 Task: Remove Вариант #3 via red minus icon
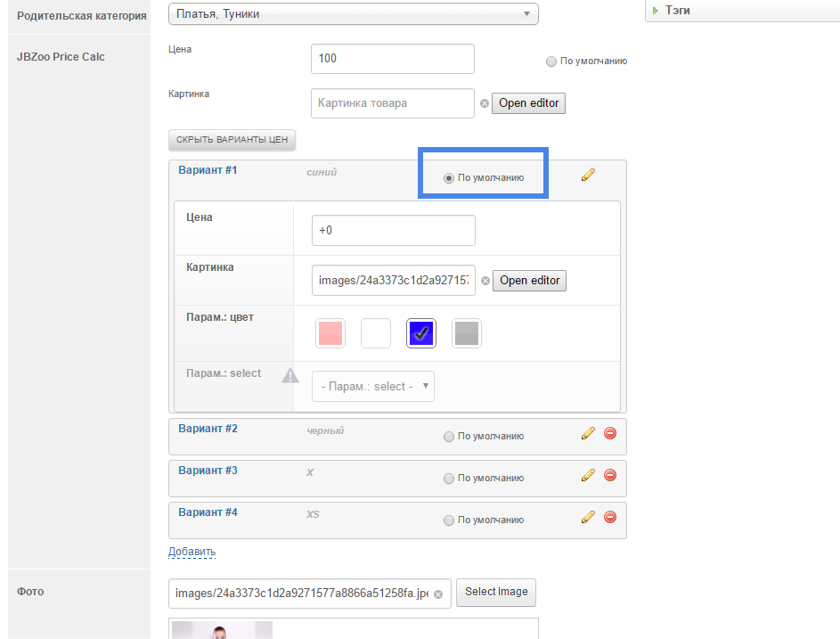coord(610,475)
